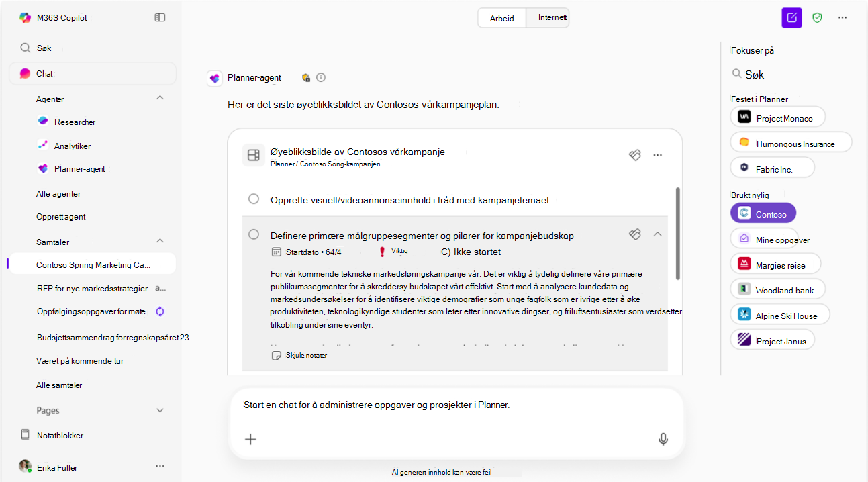The width and height of the screenshot is (868, 482).
Task: Open top-right more options ellipsis
Action: point(842,18)
